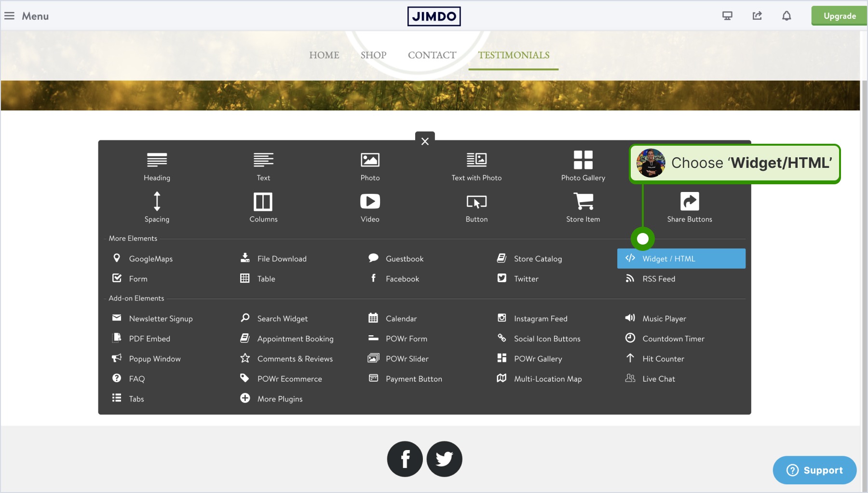This screenshot has width=868, height=493.
Task: Add the Calendar add-on
Action: tap(393, 318)
